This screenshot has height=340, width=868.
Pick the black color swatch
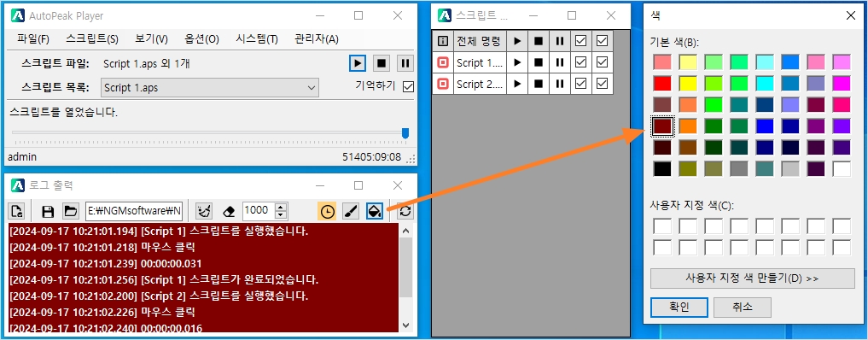(x=662, y=169)
